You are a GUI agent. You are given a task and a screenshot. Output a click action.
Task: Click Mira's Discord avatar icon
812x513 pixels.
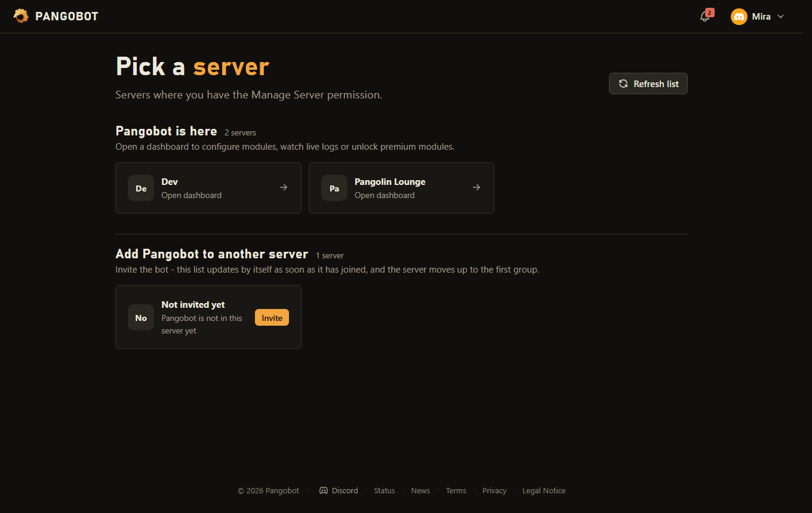click(x=739, y=17)
